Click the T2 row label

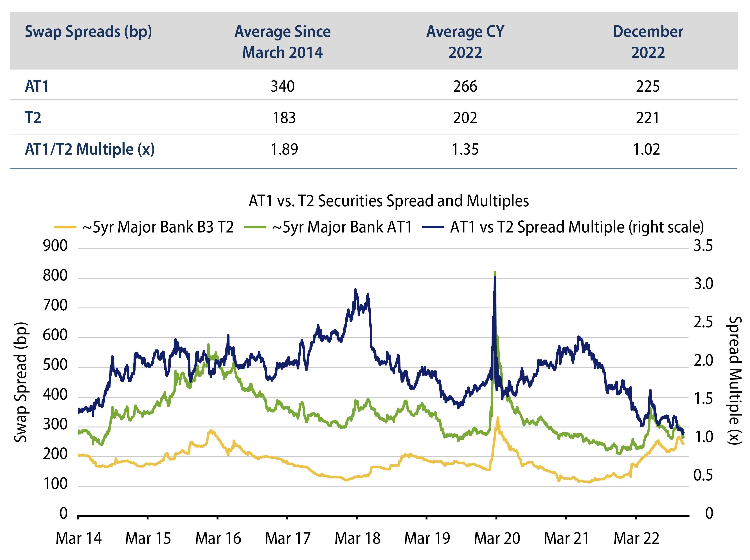click(33, 118)
